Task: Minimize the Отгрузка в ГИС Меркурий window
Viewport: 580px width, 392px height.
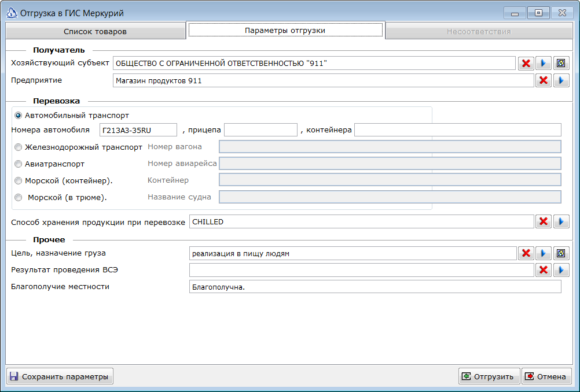Action: click(515, 13)
